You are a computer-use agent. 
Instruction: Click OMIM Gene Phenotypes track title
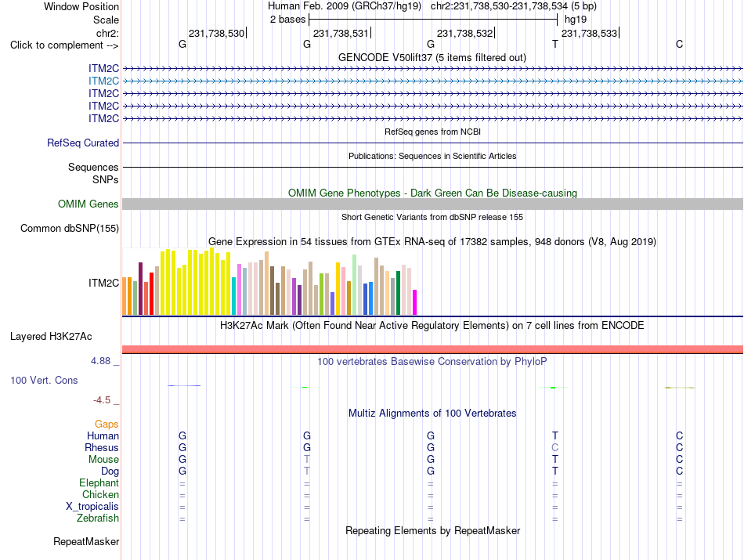[432, 193]
